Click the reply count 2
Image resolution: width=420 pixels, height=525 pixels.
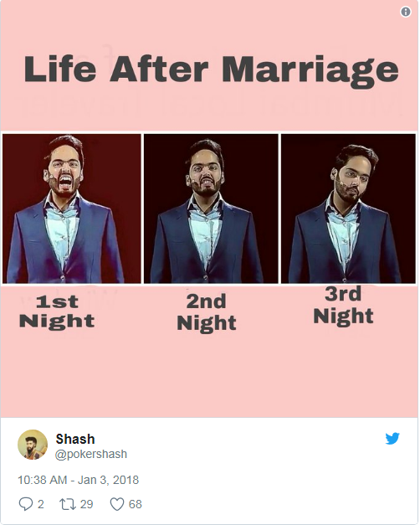tap(40, 504)
